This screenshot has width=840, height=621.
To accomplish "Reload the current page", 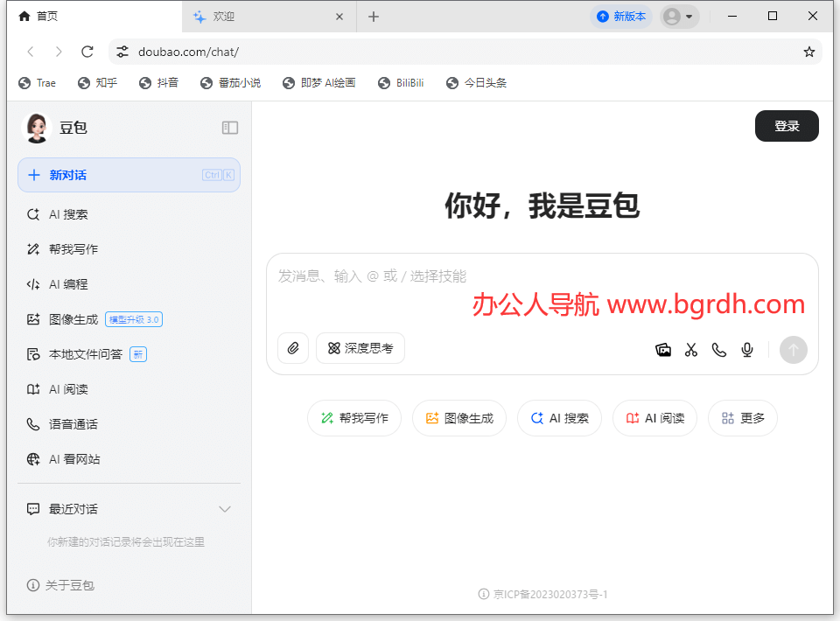I will [x=87, y=52].
